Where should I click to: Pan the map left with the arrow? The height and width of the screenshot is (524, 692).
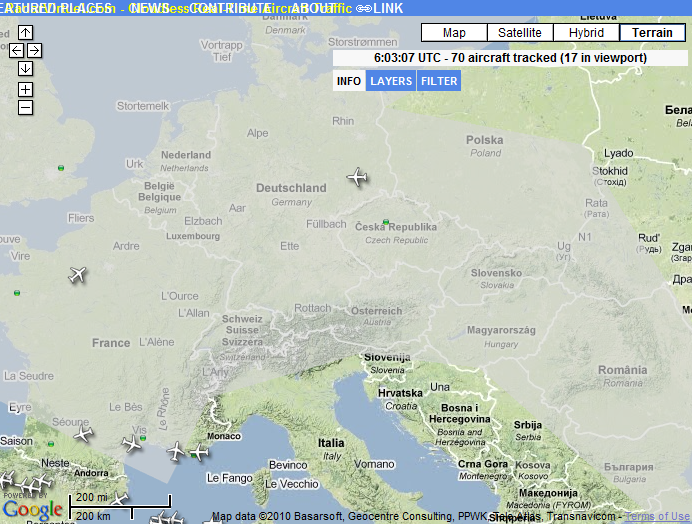[x=16, y=50]
